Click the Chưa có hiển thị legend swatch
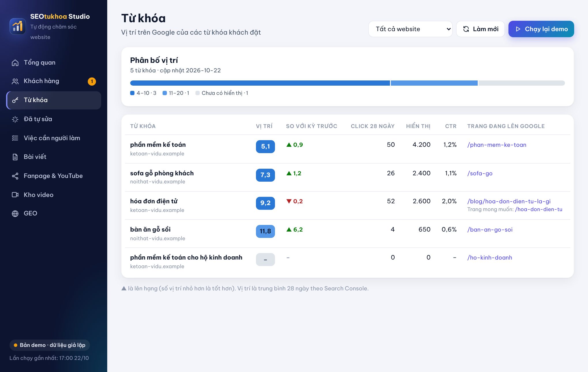Viewport: 588px width, 372px height. pos(197,93)
